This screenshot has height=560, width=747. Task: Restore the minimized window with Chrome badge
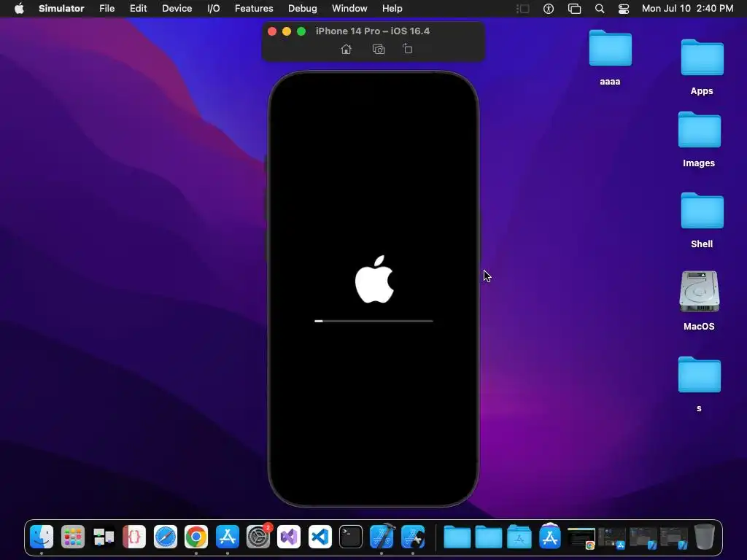point(581,538)
